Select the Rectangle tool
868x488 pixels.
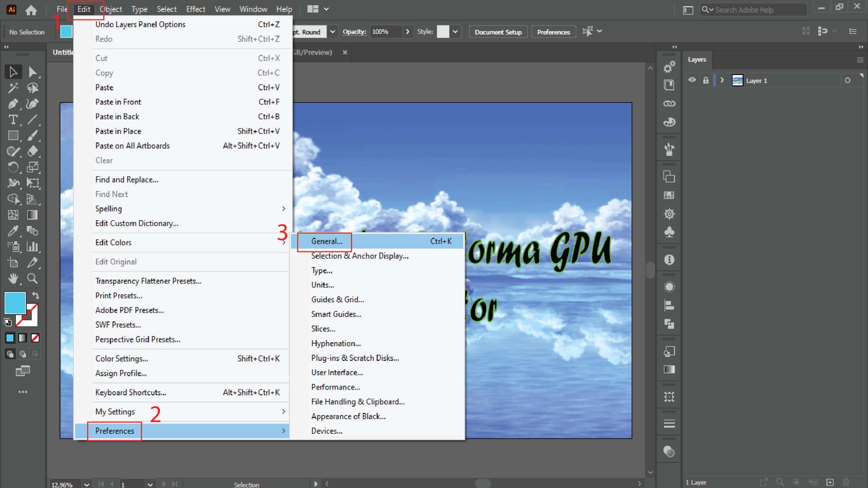[13, 136]
